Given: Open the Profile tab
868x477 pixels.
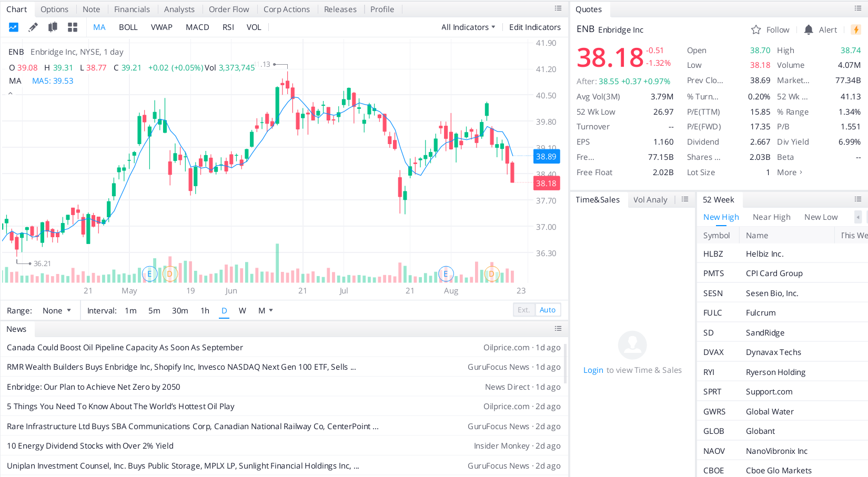Looking at the screenshot, I should point(382,9).
